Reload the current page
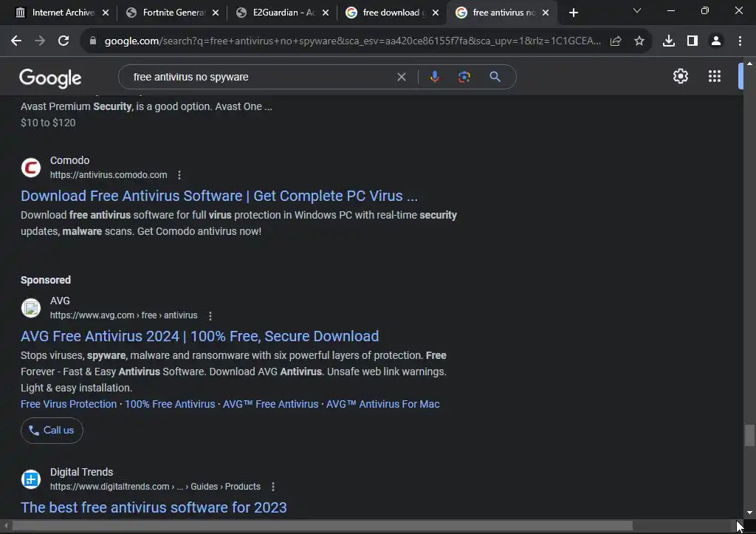Screen dimensions: 756x534 [63, 41]
